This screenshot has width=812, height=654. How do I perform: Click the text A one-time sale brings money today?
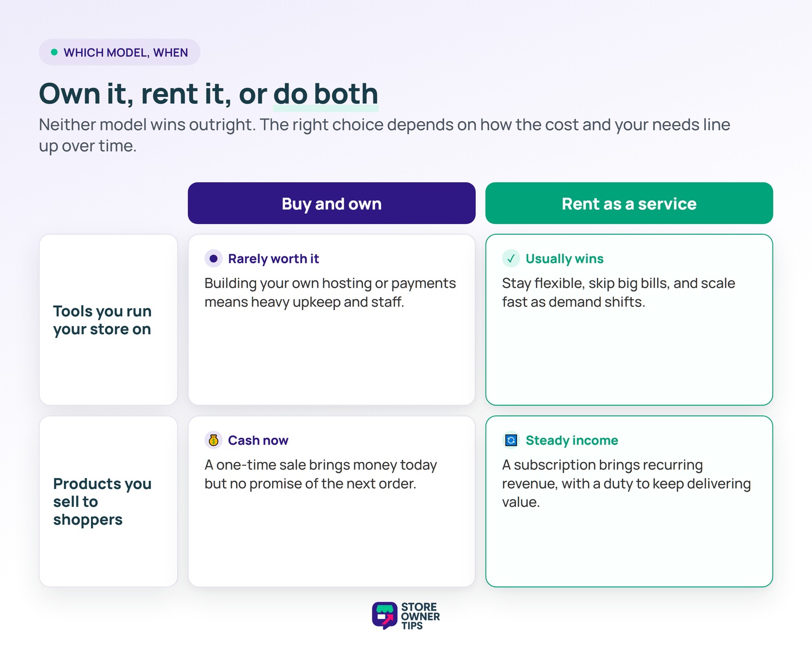click(x=320, y=474)
